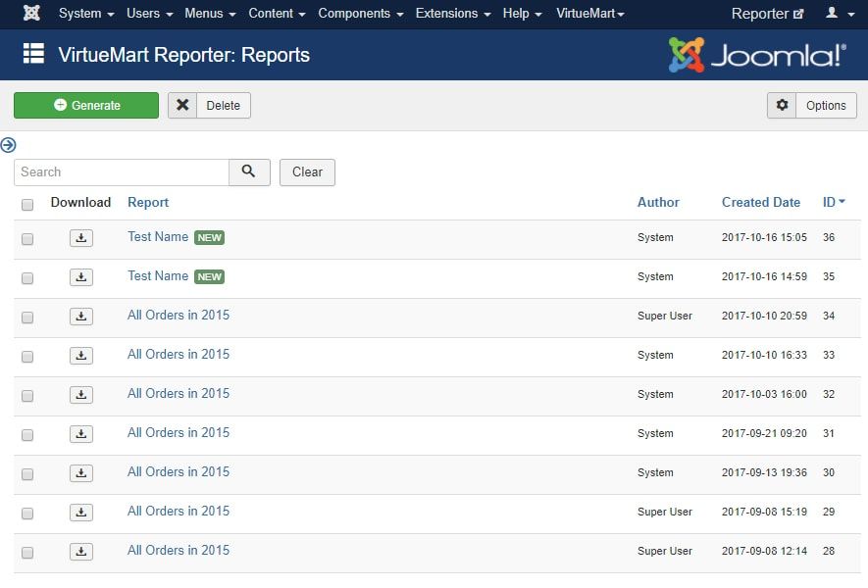Download the report with ID 32

tap(81, 395)
